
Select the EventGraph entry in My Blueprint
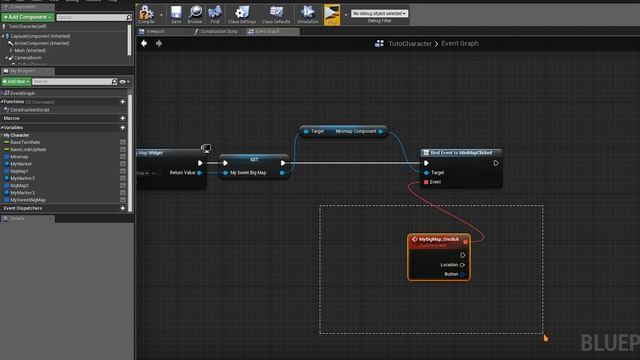point(22,93)
